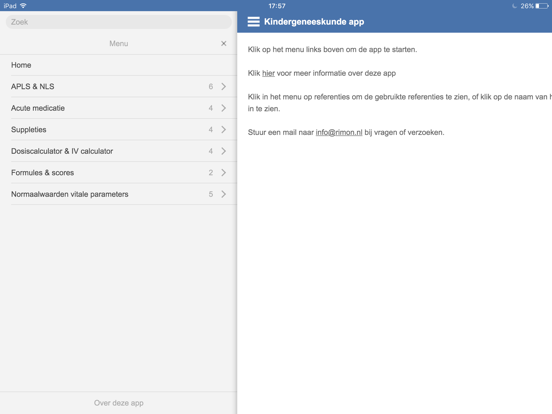
Task: Tap the battery icon in status bar
Action: [542, 6]
